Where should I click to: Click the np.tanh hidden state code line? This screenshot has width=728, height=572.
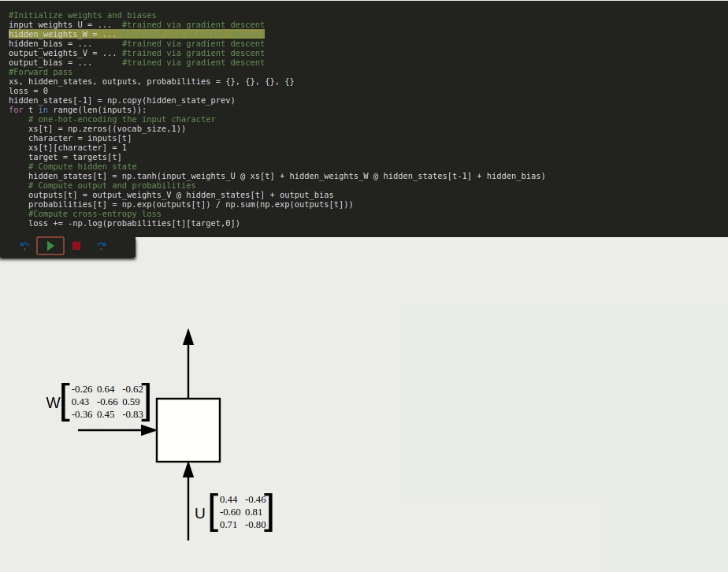point(286,176)
